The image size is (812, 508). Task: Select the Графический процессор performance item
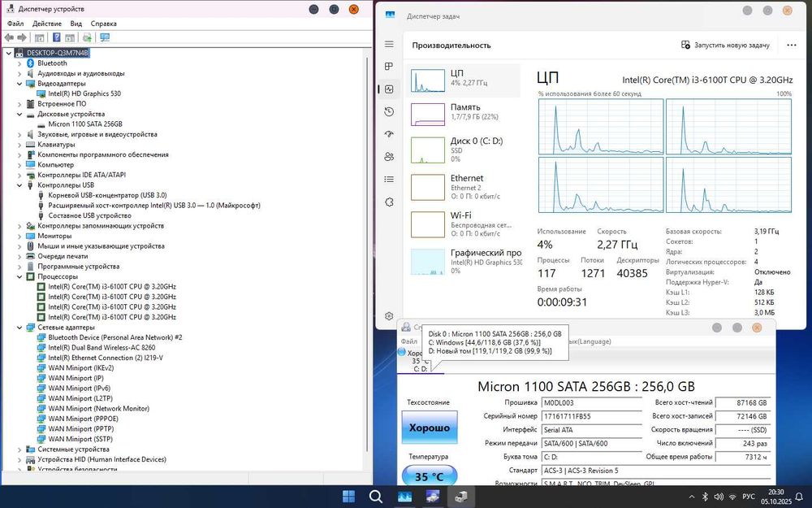click(x=463, y=261)
